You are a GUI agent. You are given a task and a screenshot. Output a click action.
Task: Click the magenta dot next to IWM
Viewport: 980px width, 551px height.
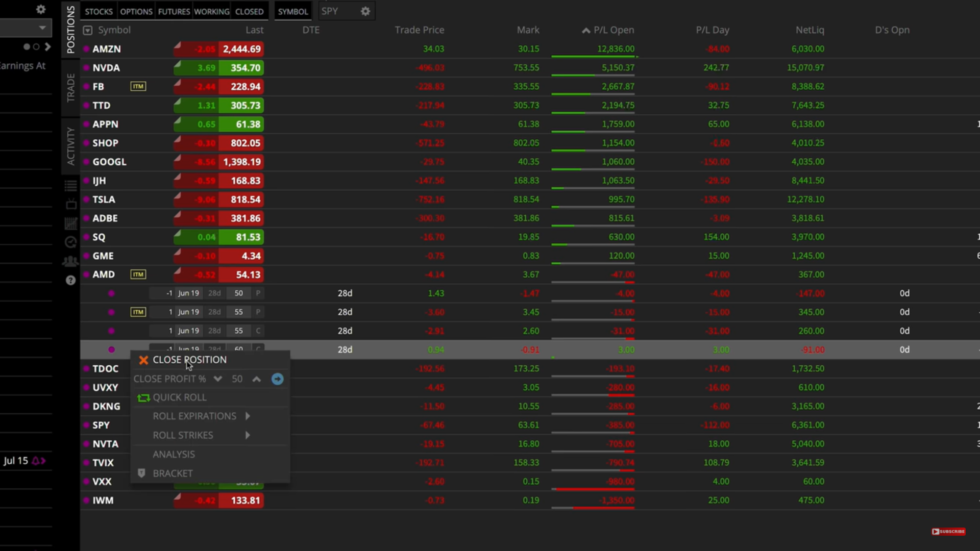[86, 500]
